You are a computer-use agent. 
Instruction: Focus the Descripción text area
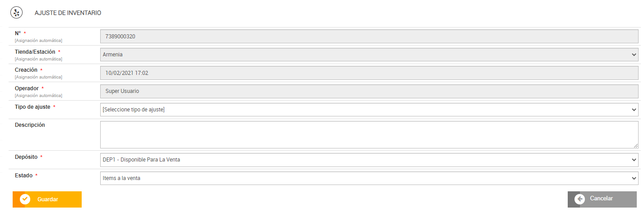coord(369,134)
